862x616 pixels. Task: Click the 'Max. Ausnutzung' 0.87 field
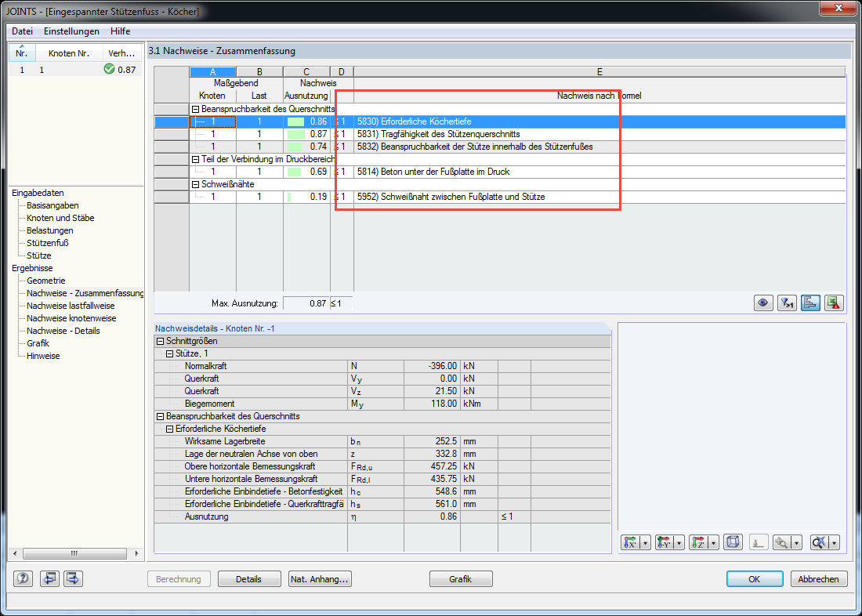click(306, 303)
